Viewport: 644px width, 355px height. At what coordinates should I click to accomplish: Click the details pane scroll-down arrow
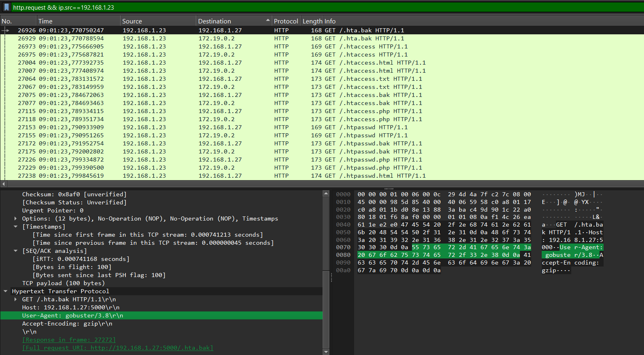click(326, 351)
